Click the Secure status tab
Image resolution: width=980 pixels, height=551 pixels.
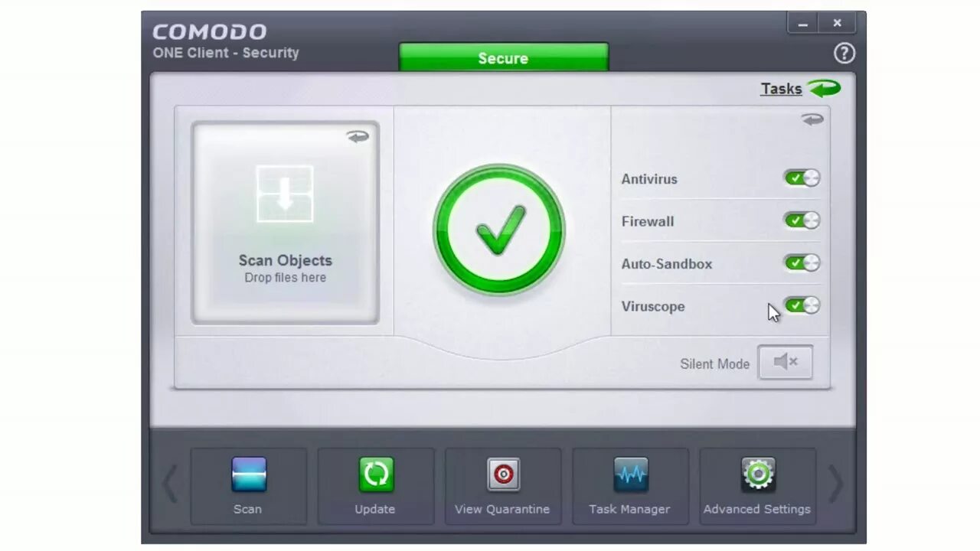coord(504,57)
